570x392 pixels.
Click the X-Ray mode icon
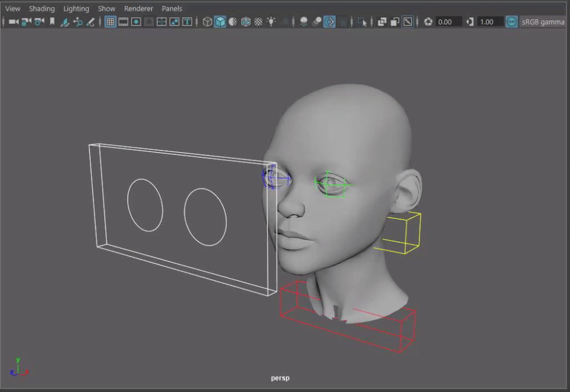point(382,22)
